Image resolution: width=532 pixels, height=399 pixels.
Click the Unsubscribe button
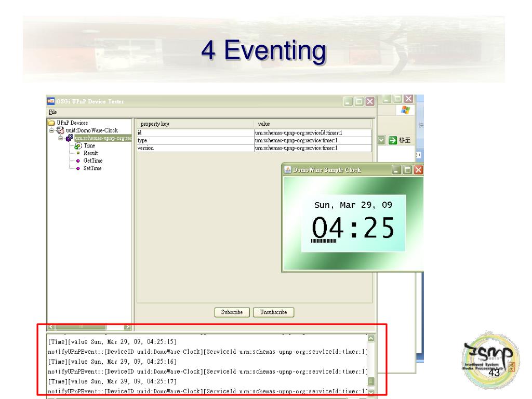pyautogui.click(x=273, y=312)
